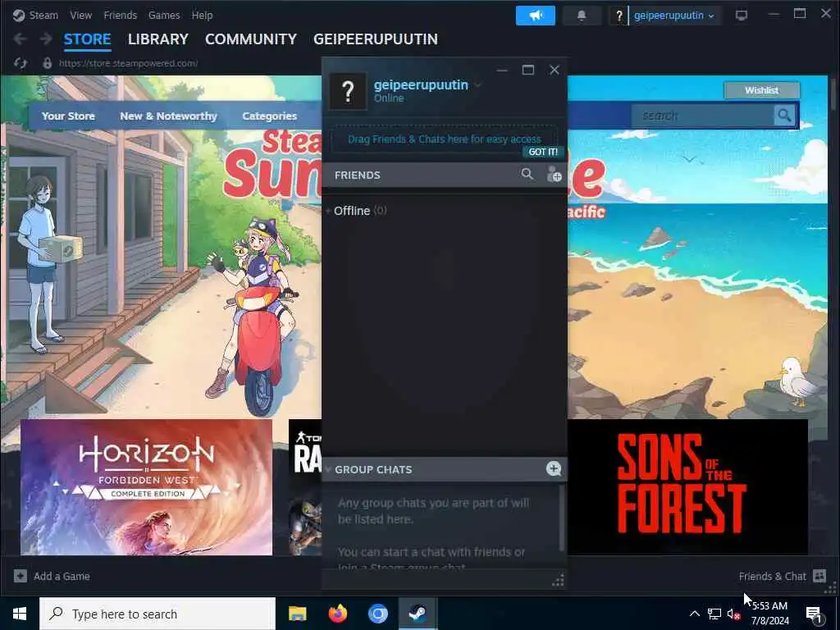Open the GEIPEERUPUUTIN profile tab
Screen dimensions: 840x630
click(376, 39)
